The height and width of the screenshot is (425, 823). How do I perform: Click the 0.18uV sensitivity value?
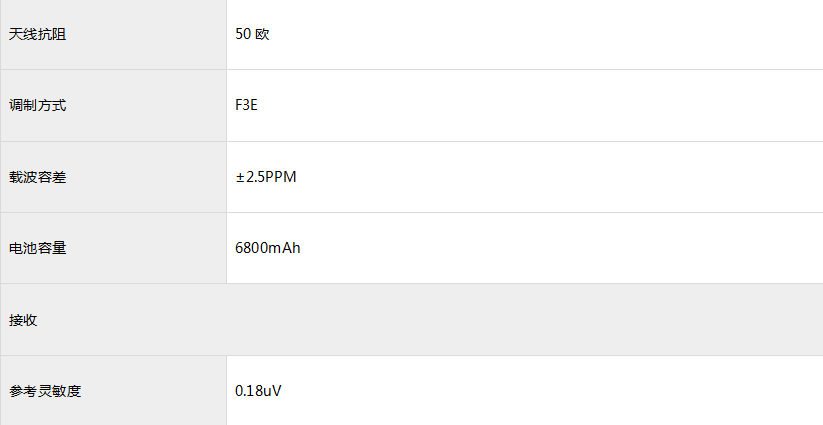[x=258, y=391]
